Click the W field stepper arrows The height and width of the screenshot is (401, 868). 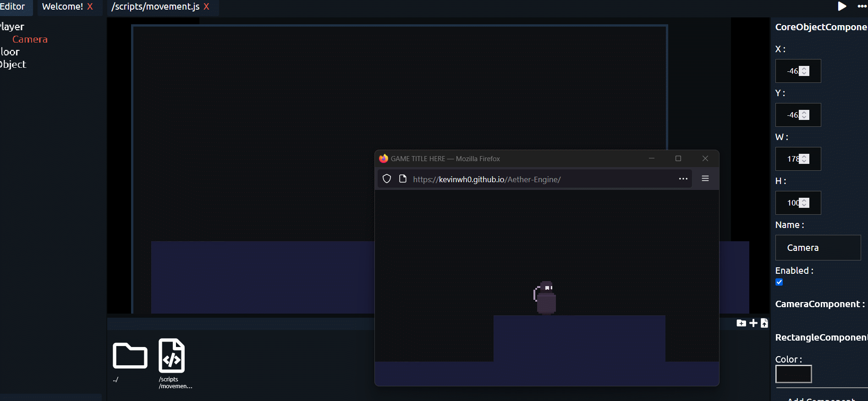click(x=804, y=159)
